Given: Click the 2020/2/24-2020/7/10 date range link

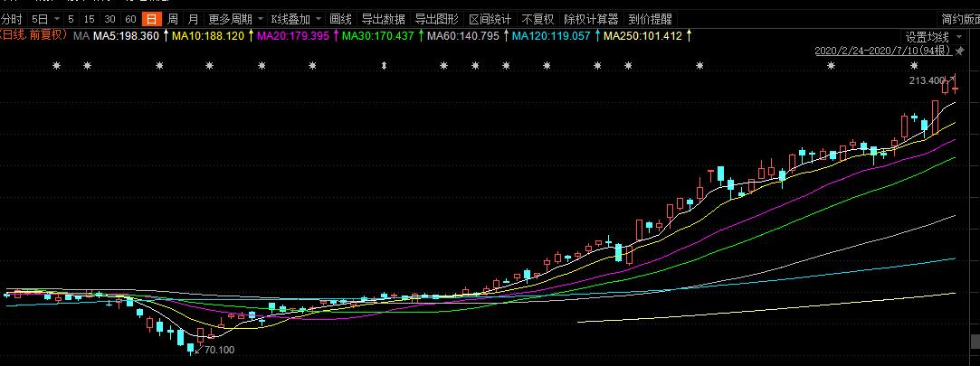Looking at the screenshot, I should pyautogui.click(x=884, y=51).
